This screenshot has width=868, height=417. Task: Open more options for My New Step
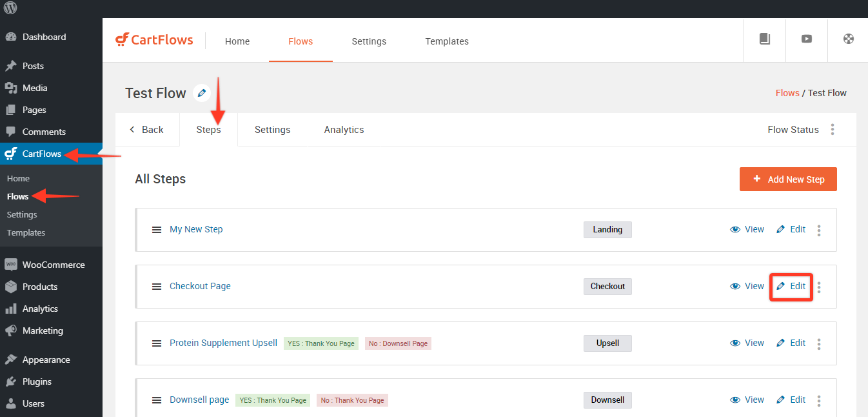pos(819,230)
